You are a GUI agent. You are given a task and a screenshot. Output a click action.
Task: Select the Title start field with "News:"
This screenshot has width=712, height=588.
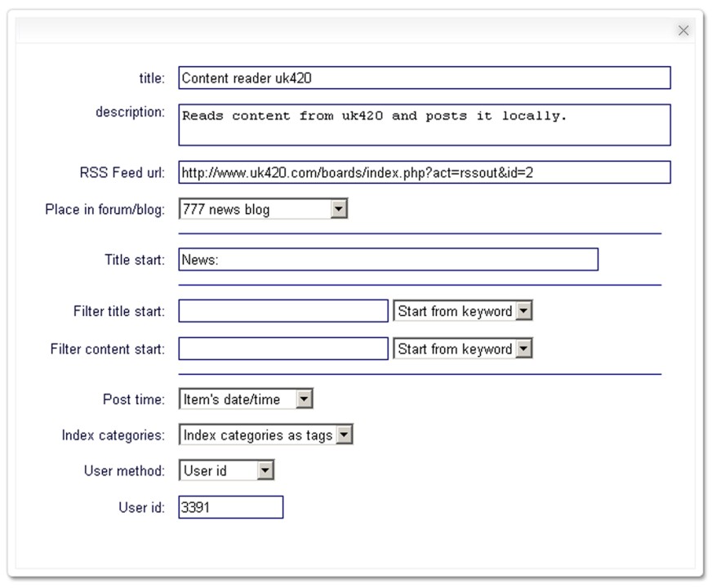coord(388,260)
